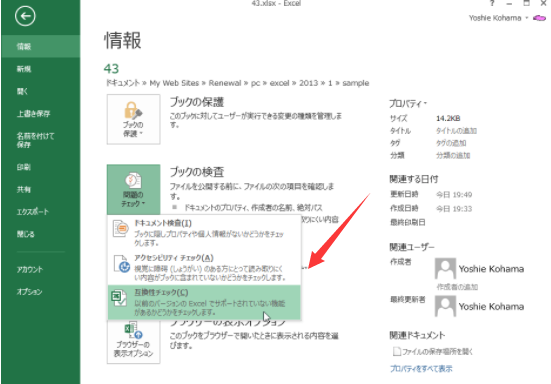551x384 pixels.
Task: Click 分類の追加 field
Action: 453,155
